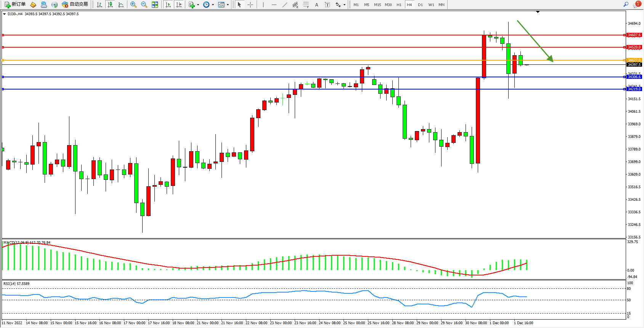Viewport: 644px width, 328px height.
Task: Open the chart templates dropdown arrow
Action: point(228,5)
